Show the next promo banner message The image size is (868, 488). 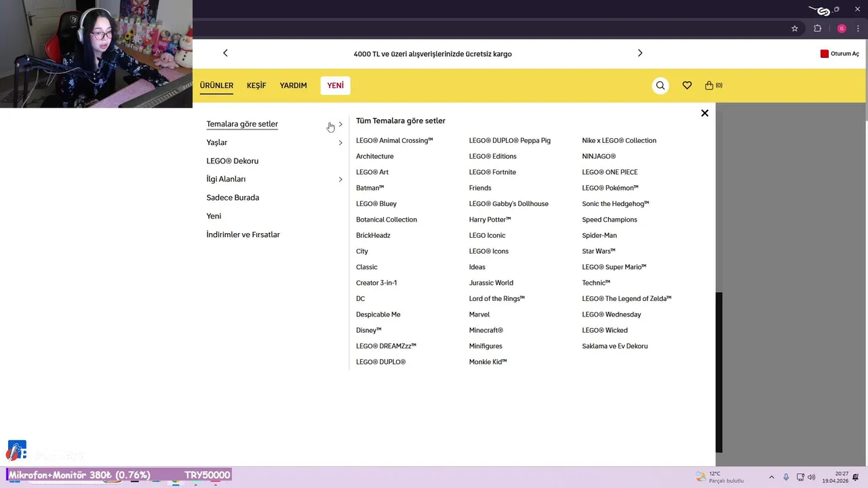coord(639,53)
